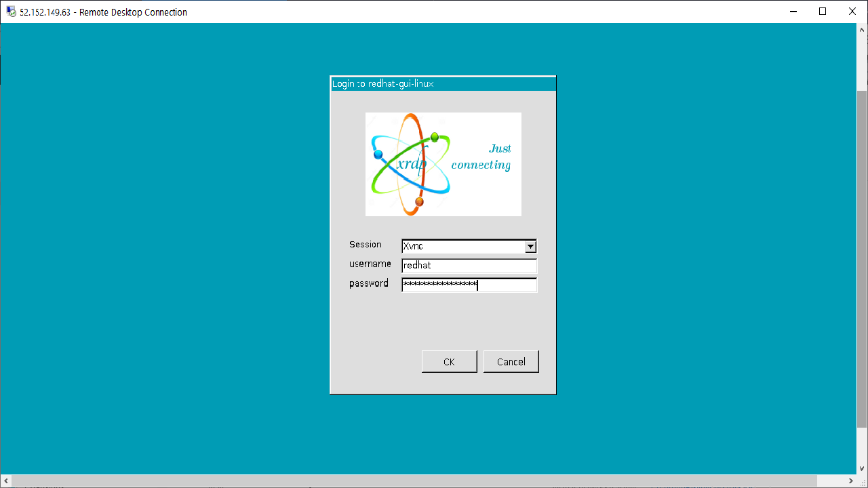Close the Remote Desktop Connection window

pyautogui.click(x=852, y=12)
